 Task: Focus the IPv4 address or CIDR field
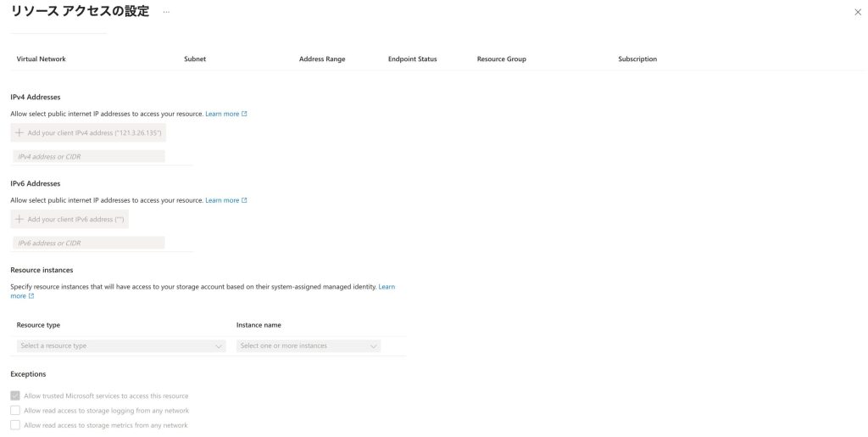click(x=89, y=157)
